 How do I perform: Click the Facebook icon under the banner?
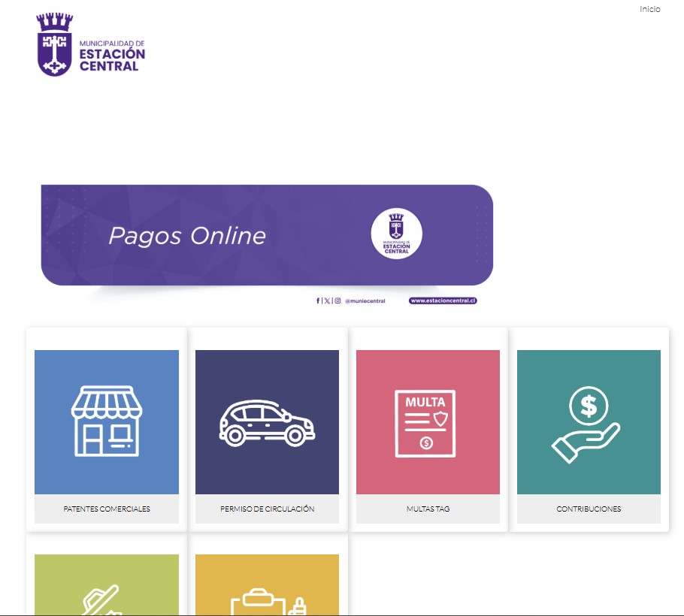click(x=318, y=300)
